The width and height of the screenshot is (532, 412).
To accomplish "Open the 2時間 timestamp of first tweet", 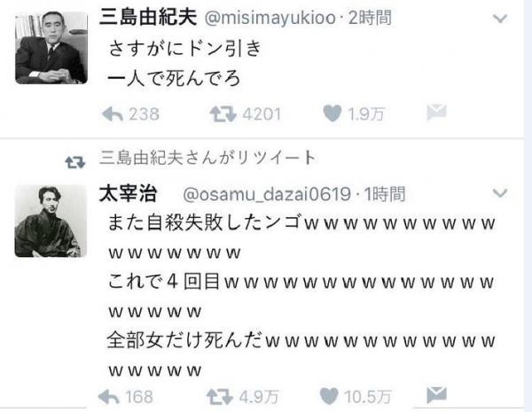I will (370, 18).
